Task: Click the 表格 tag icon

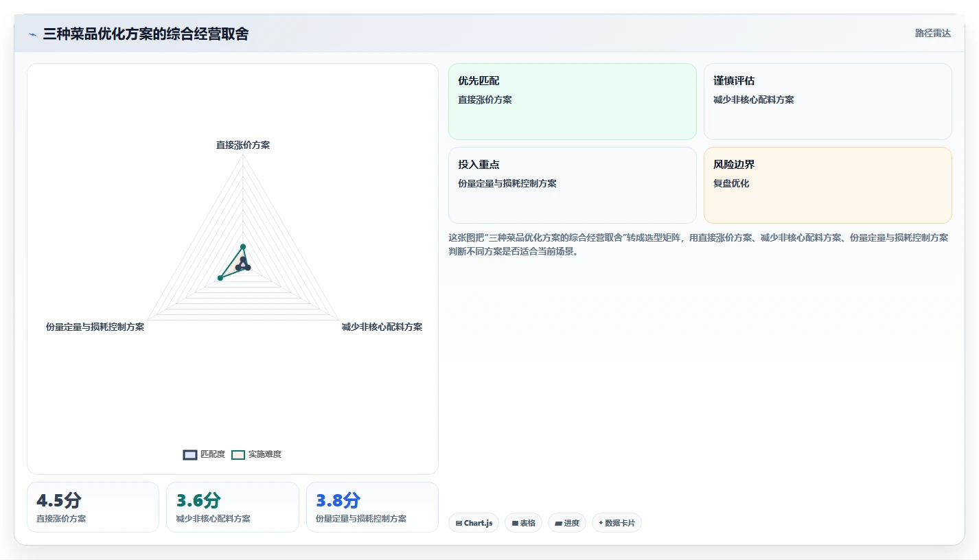Action: (x=515, y=523)
